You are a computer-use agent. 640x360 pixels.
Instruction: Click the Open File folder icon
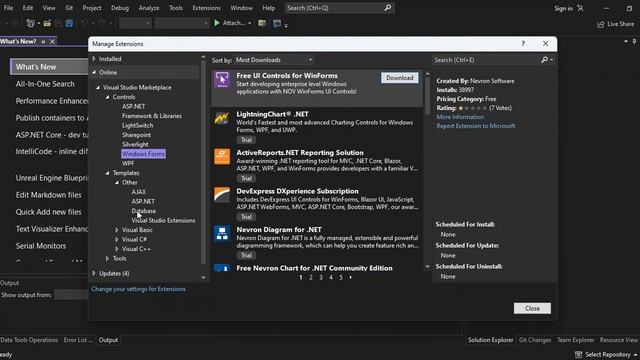pyautogui.click(x=47, y=23)
